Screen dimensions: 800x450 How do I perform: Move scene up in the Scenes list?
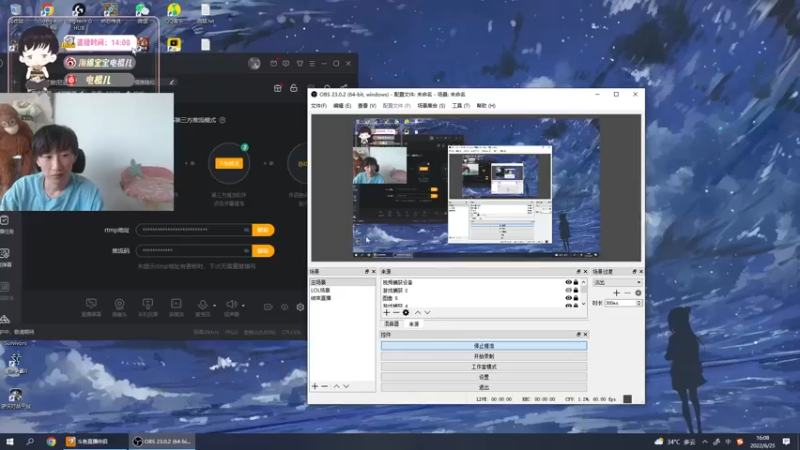point(337,386)
